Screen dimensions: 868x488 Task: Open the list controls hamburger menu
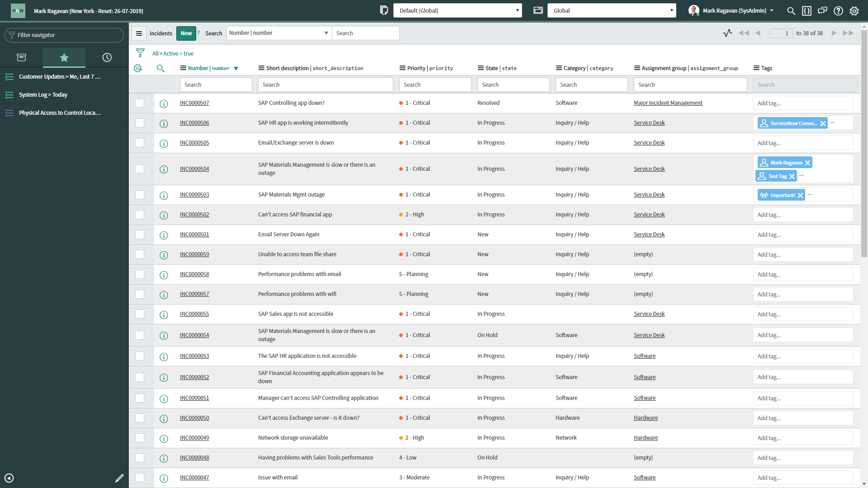(x=139, y=33)
